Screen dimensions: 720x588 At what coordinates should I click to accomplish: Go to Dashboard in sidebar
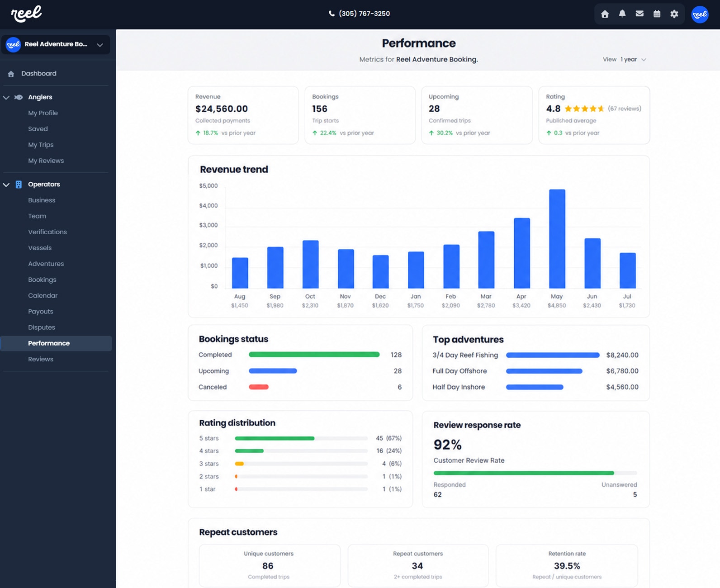point(39,73)
